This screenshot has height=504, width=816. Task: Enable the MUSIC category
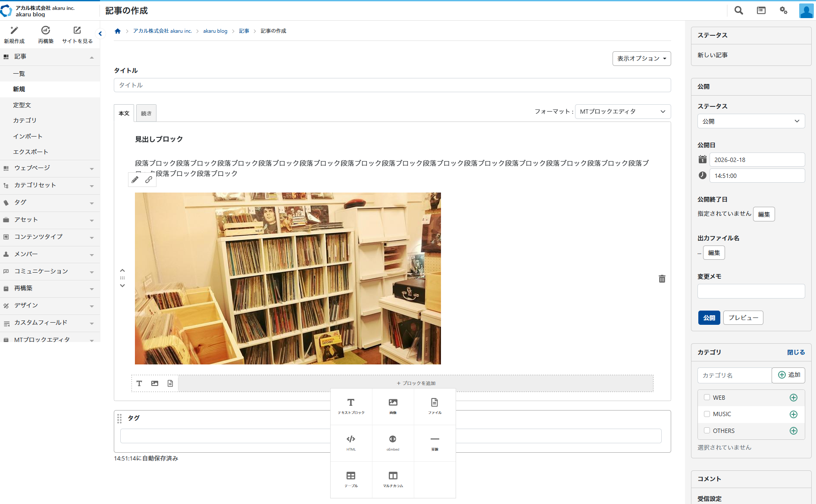[706, 414]
